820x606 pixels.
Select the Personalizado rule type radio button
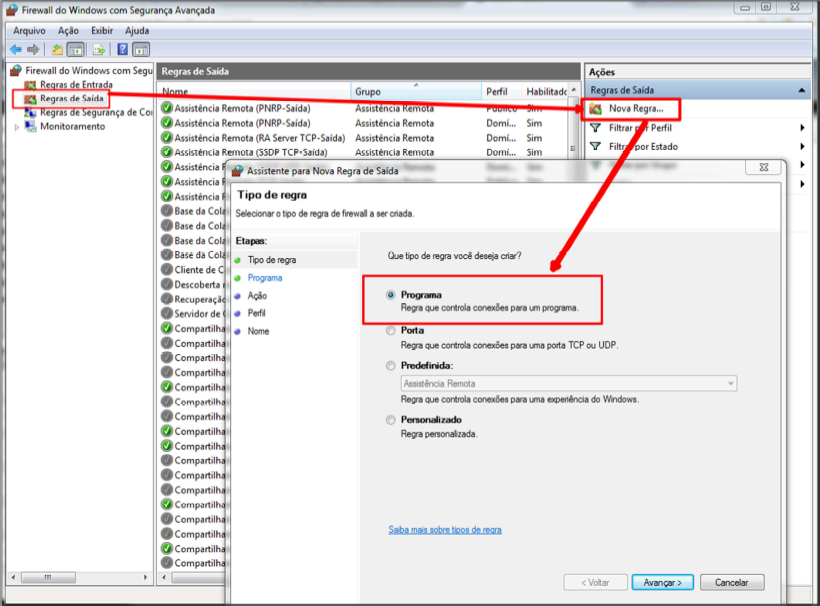coord(391,420)
